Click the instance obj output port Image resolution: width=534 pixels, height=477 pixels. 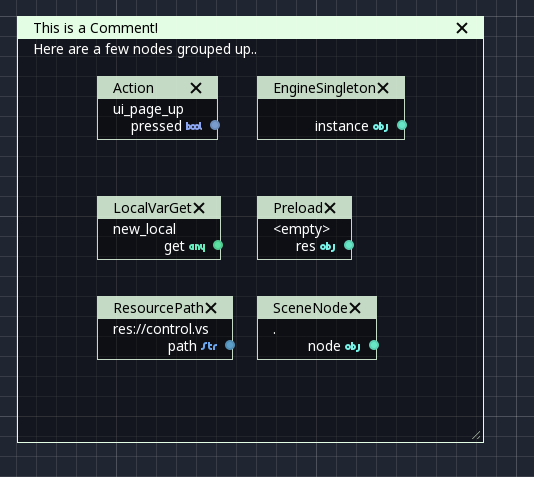pyautogui.click(x=402, y=125)
